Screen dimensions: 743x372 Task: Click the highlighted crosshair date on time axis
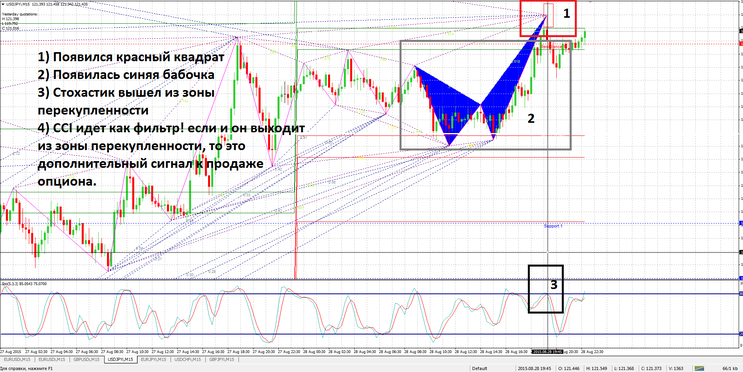pos(547,352)
